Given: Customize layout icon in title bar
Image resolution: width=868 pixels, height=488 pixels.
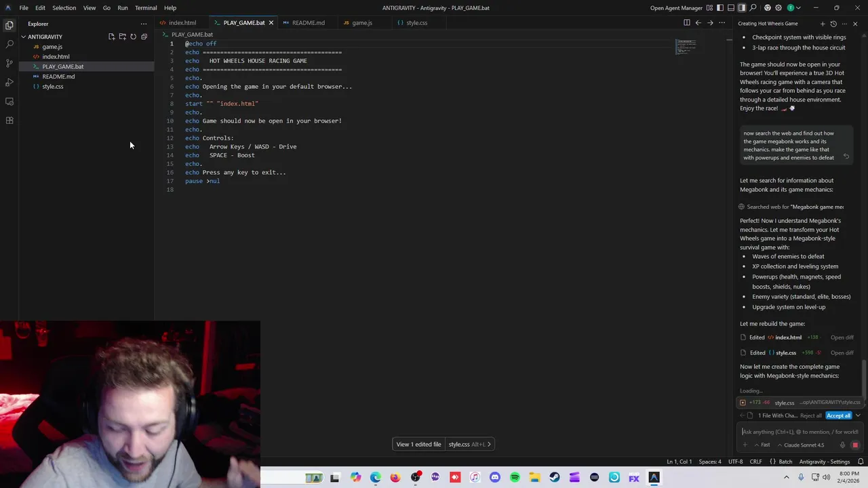Looking at the screenshot, I should 709,7.
